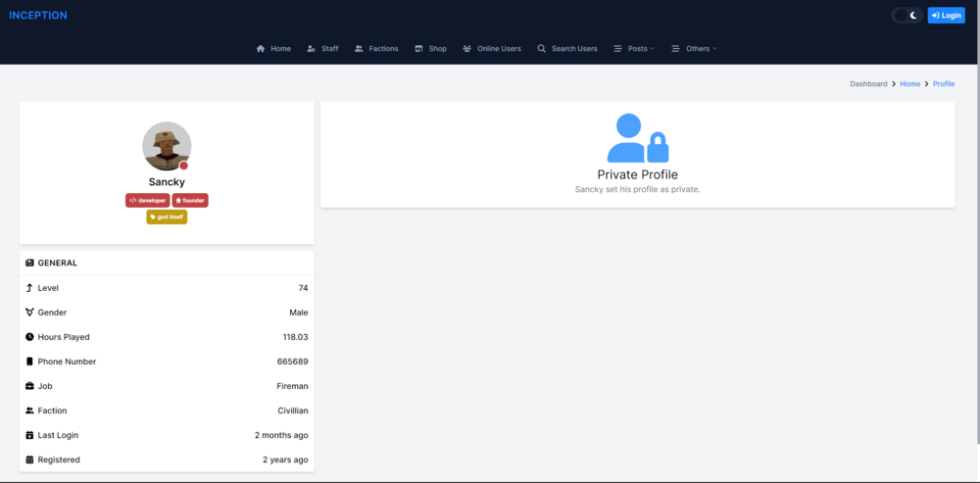The height and width of the screenshot is (483, 980).
Task: Click the Private Profile heading
Action: click(638, 175)
